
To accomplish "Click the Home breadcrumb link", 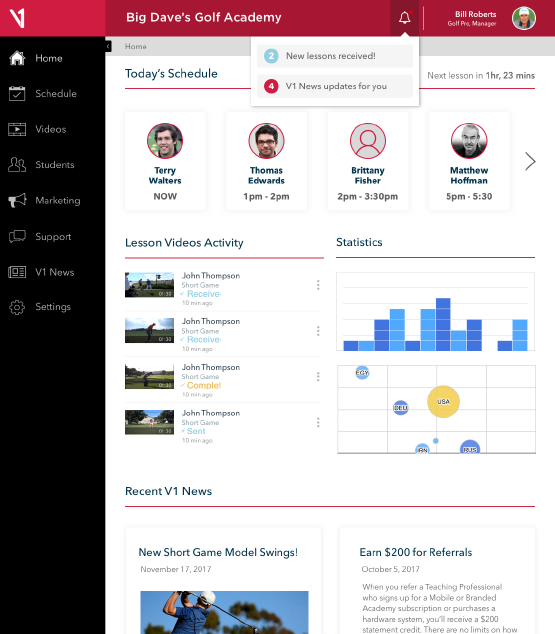I will (x=135, y=46).
